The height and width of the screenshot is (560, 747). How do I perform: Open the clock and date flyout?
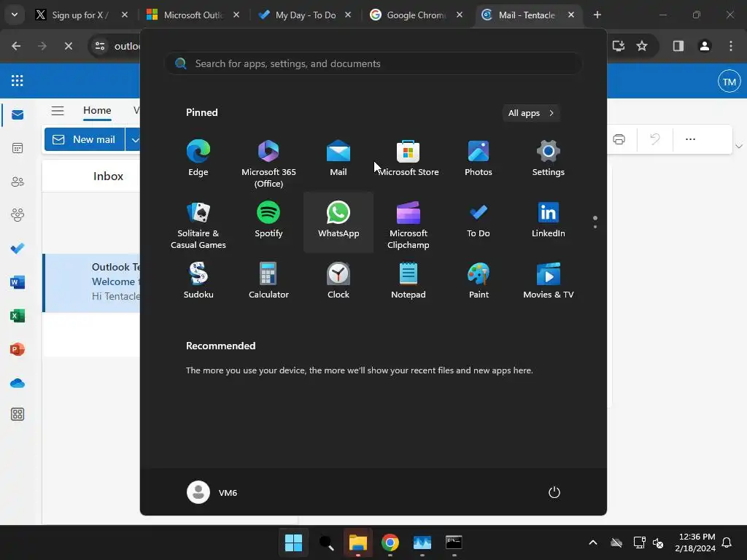tap(695, 542)
